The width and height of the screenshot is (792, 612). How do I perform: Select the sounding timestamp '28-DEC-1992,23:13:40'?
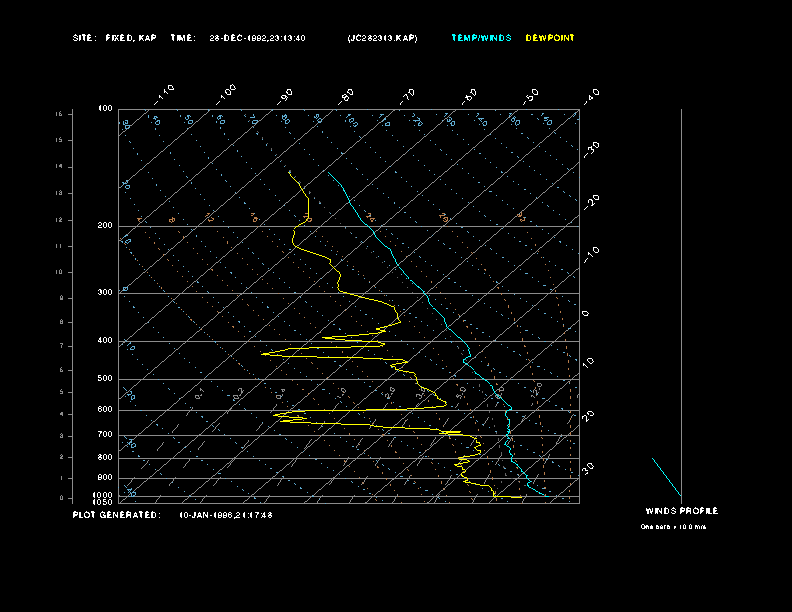[x=257, y=38]
